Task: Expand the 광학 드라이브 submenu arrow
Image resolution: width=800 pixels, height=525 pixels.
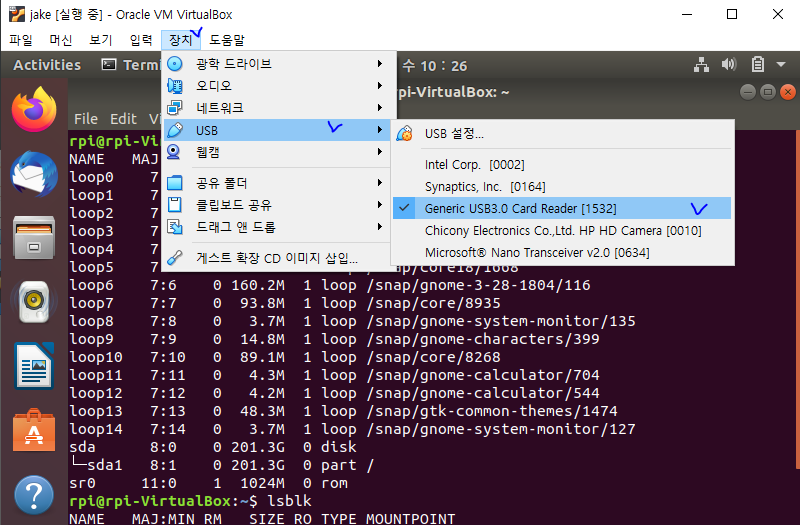Action: point(380,64)
